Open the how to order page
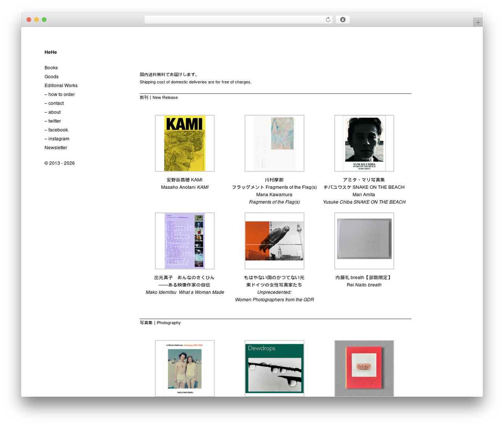Screen dimensions: 504x427 tap(59, 95)
